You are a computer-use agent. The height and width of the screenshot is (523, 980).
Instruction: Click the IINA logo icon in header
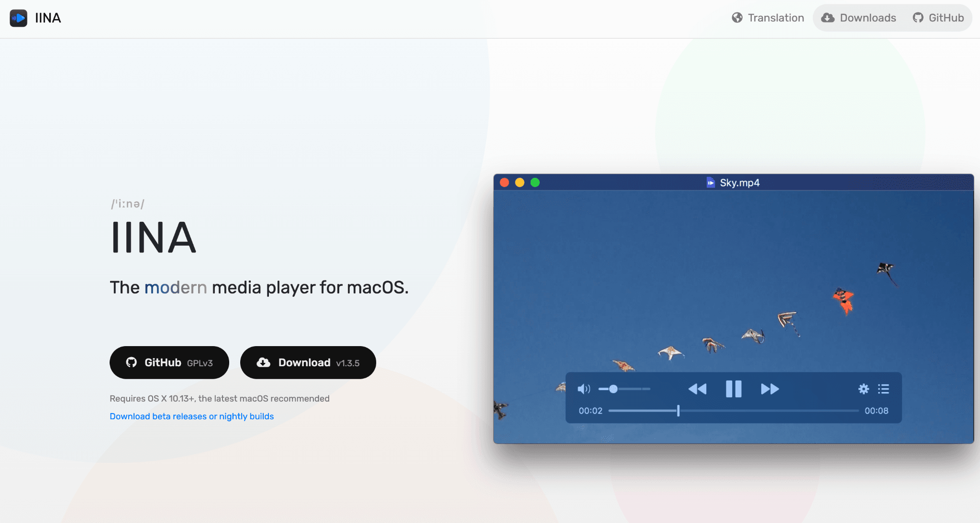18,18
